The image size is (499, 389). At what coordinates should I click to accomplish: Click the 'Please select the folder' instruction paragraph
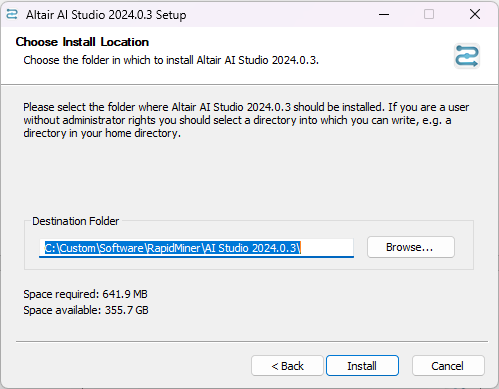(246, 120)
